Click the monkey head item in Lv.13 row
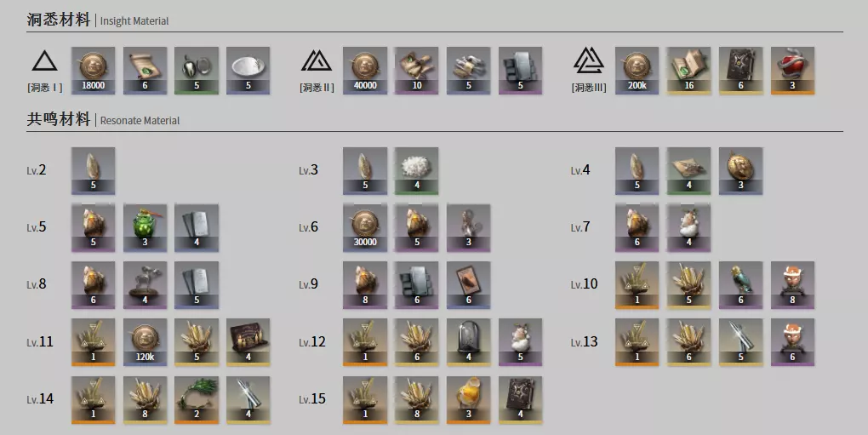This screenshot has height=435, width=868. point(792,342)
